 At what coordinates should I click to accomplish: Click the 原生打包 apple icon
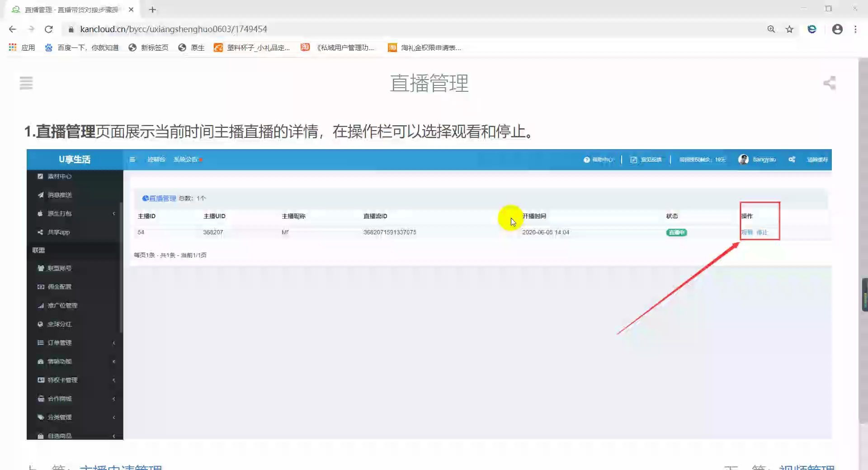click(40, 213)
